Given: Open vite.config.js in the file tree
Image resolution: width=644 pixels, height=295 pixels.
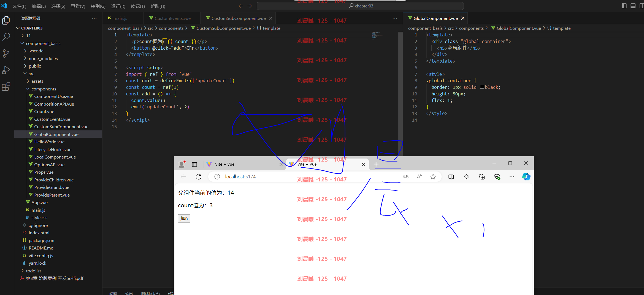Looking at the screenshot, I should click(41, 256).
